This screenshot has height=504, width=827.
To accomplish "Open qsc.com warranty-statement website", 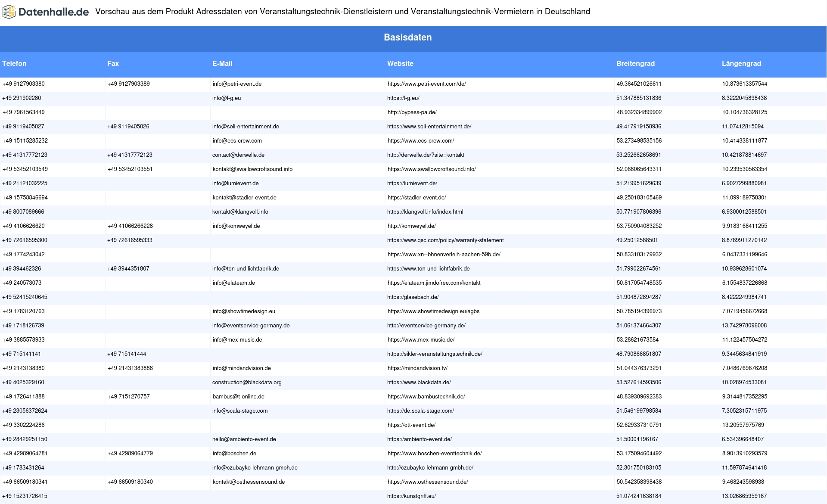I will click(445, 240).
